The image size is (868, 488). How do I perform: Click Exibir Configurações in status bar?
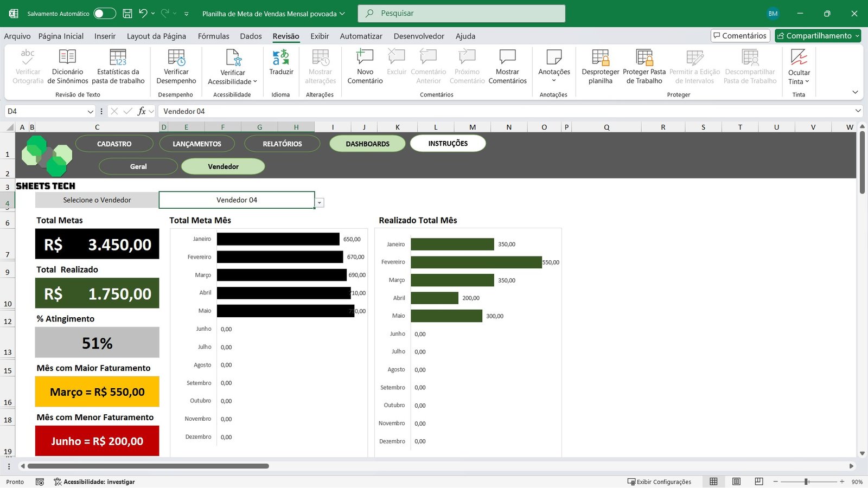point(659,481)
